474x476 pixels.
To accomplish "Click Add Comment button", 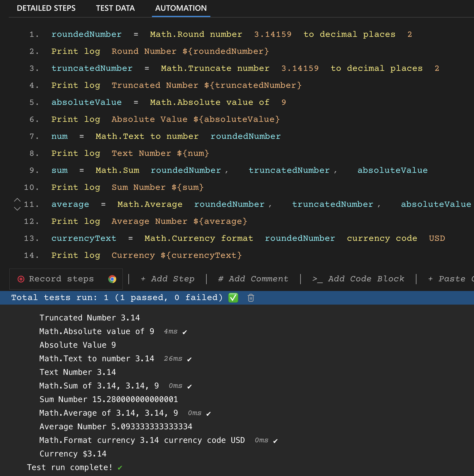I will 253,279.
